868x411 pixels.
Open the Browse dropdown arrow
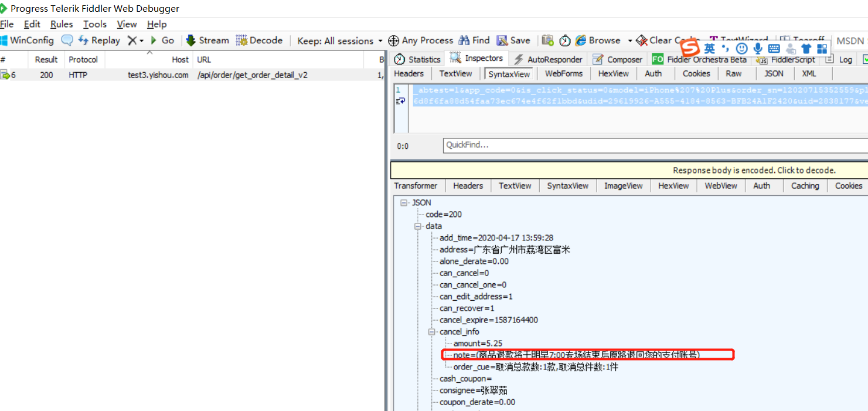[630, 41]
